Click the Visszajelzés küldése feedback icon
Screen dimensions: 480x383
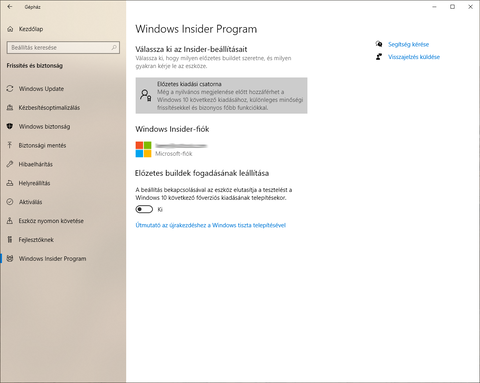(x=379, y=57)
